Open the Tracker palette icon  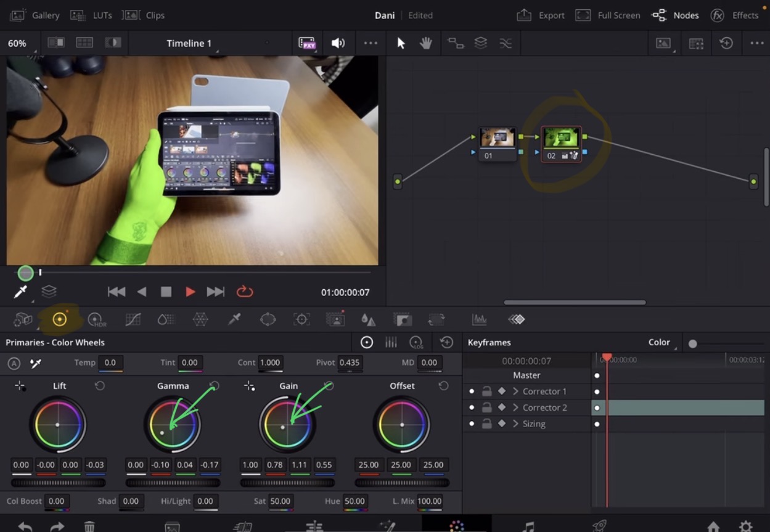301,319
